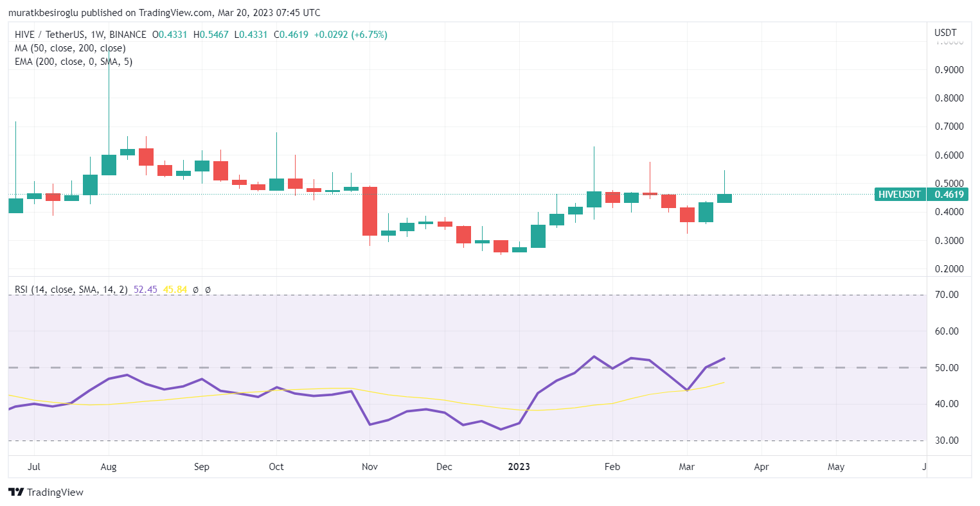Screen dimensions: 980x506
Task: Click the high price H0.5467 value
Action: [211, 35]
